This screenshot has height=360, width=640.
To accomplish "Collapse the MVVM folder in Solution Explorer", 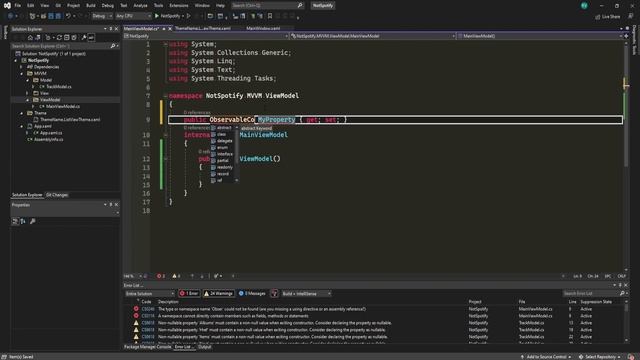I will [x=22, y=73].
